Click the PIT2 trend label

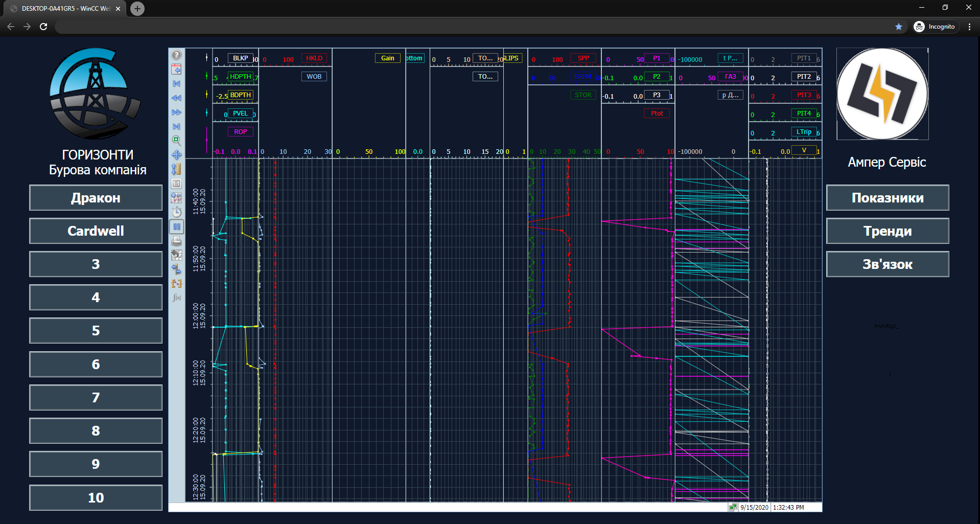coord(804,77)
